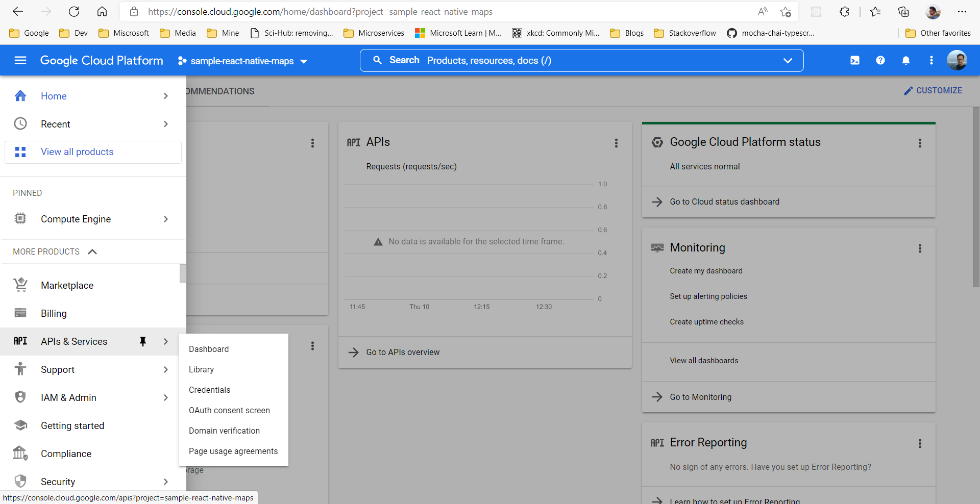Click browser refresh button
980x504 pixels.
tap(74, 11)
